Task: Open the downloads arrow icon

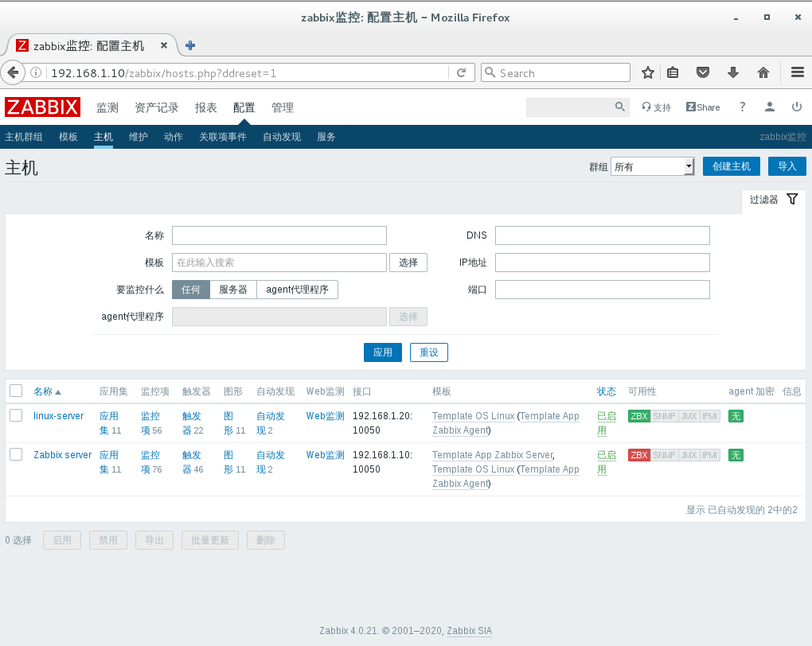Action: tap(732, 72)
